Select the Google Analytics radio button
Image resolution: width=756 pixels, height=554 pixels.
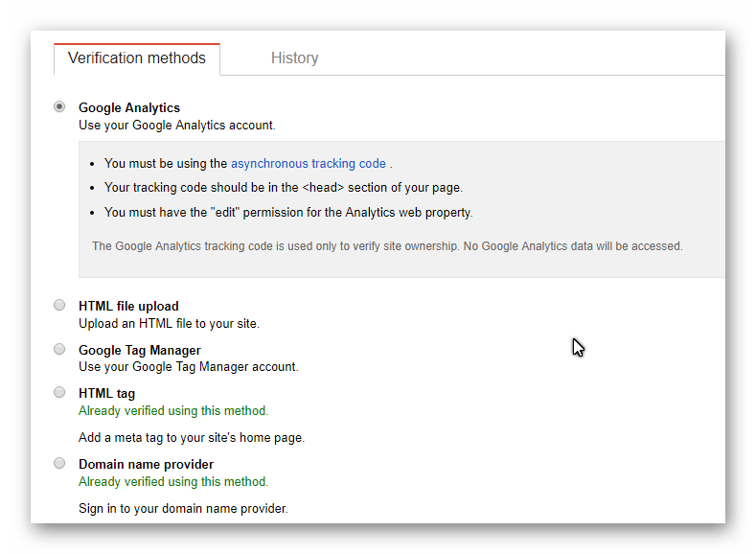pyautogui.click(x=59, y=106)
